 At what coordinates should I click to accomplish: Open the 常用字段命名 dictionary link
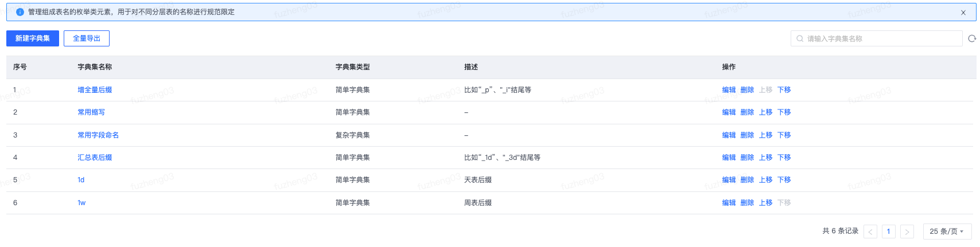[98, 135]
